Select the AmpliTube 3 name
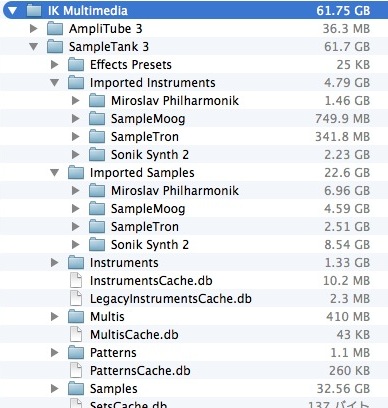This screenshot has width=388, height=408. (x=106, y=29)
